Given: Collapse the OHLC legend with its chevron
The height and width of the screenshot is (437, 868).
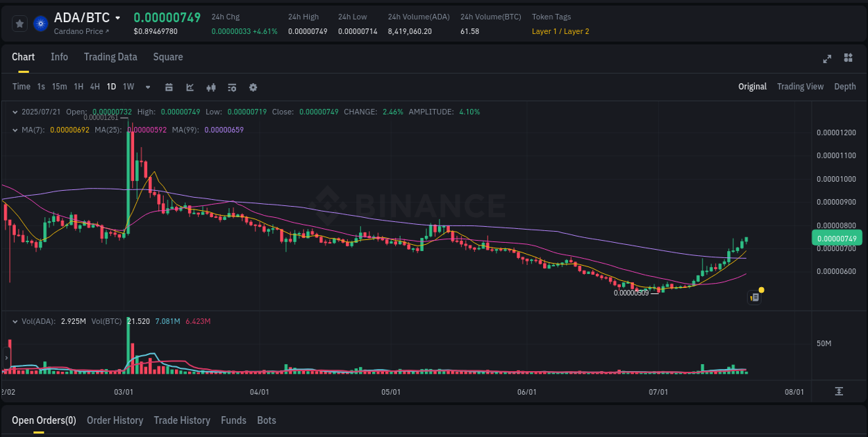Looking at the screenshot, I should click(15, 111).
